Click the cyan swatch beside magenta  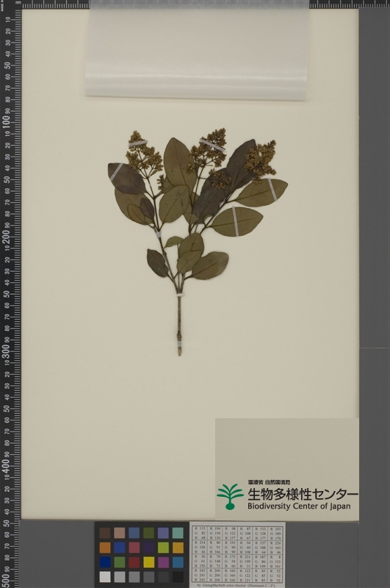point(178,562)
